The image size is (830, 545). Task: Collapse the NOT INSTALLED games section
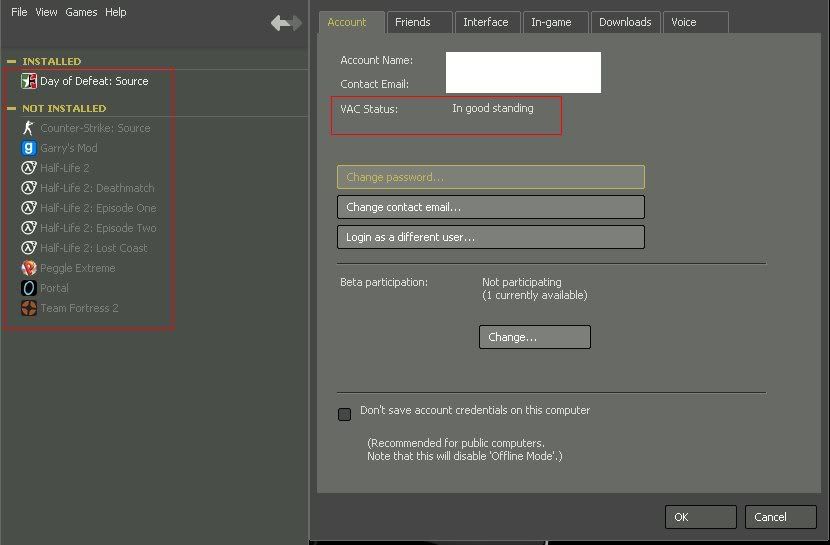click(x=11, y=108)
